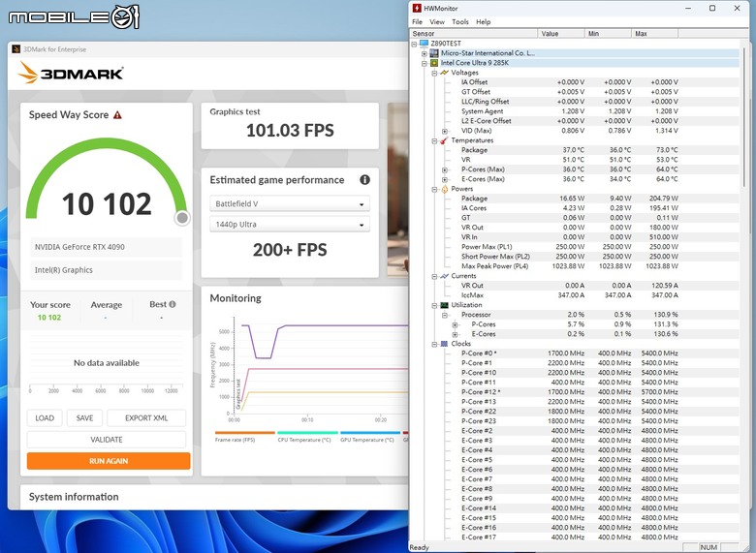Click the Utilization chip icon
Viewport: 756px width, 553px height.
click(x=444, y=305)
